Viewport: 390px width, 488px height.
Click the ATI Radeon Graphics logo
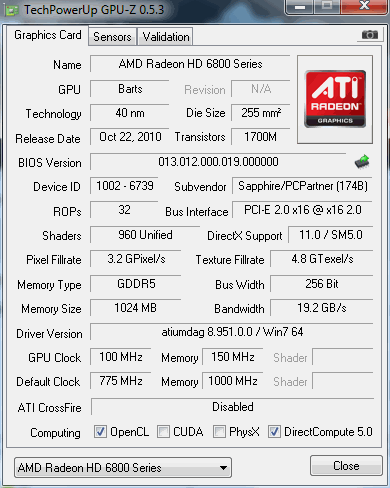click(x=335, y=99)
